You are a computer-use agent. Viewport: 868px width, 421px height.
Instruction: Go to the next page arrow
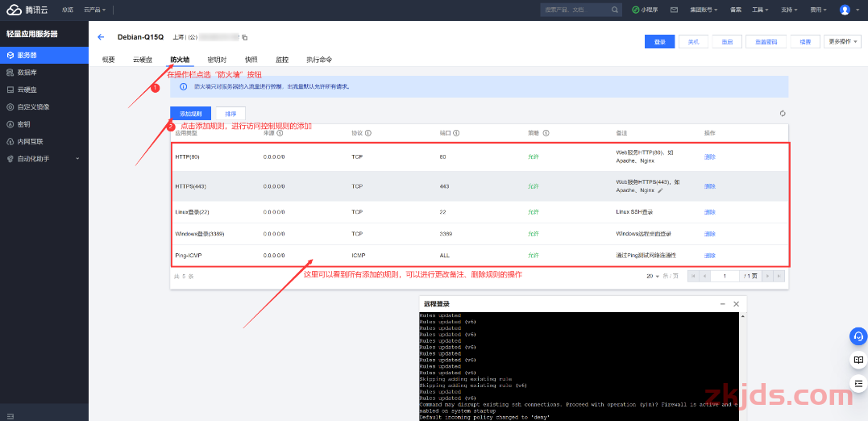766,276
